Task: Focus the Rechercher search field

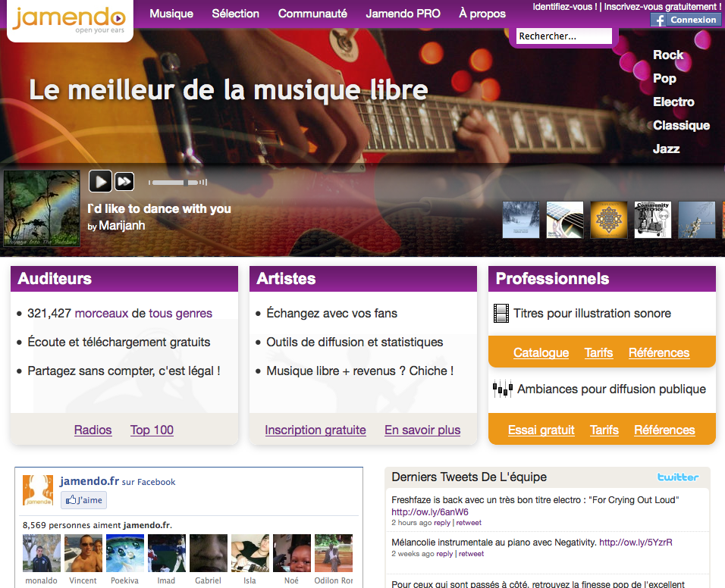Action: click(x=564, y=36)
